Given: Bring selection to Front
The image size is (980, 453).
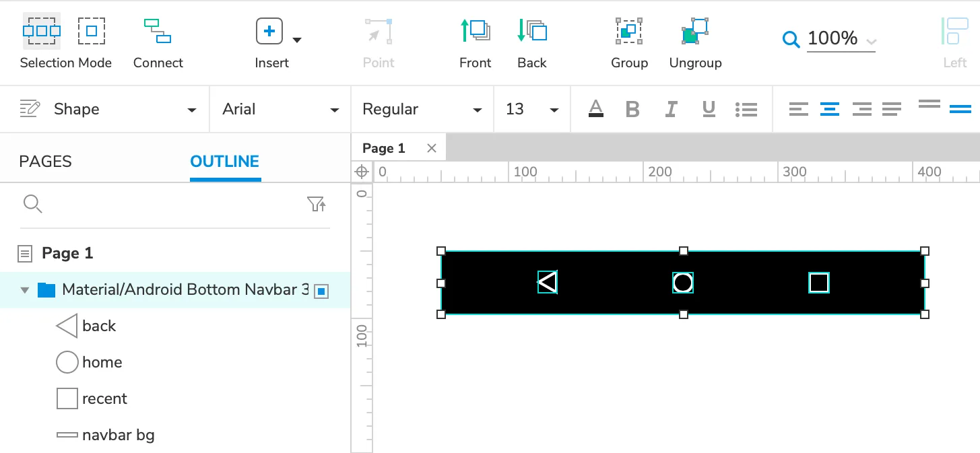Looking at the screenshot, I should (x=475, y=32).
